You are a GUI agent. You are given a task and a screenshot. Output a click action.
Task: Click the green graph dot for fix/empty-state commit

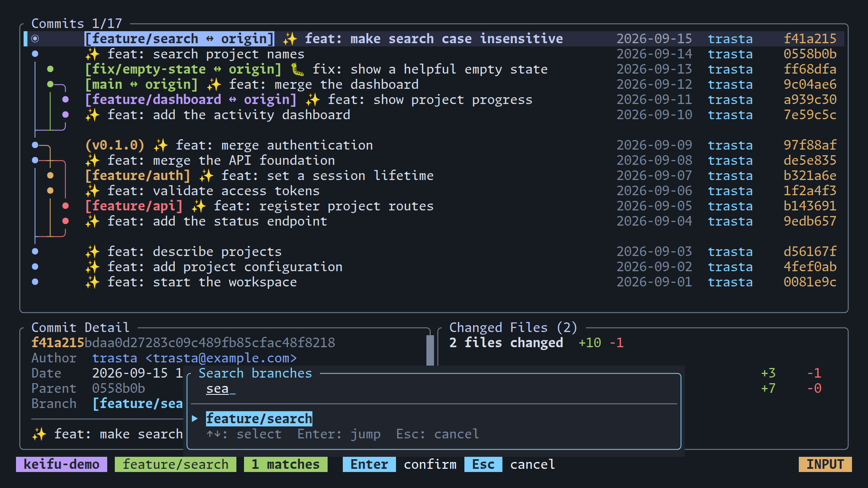click(50, 69)
